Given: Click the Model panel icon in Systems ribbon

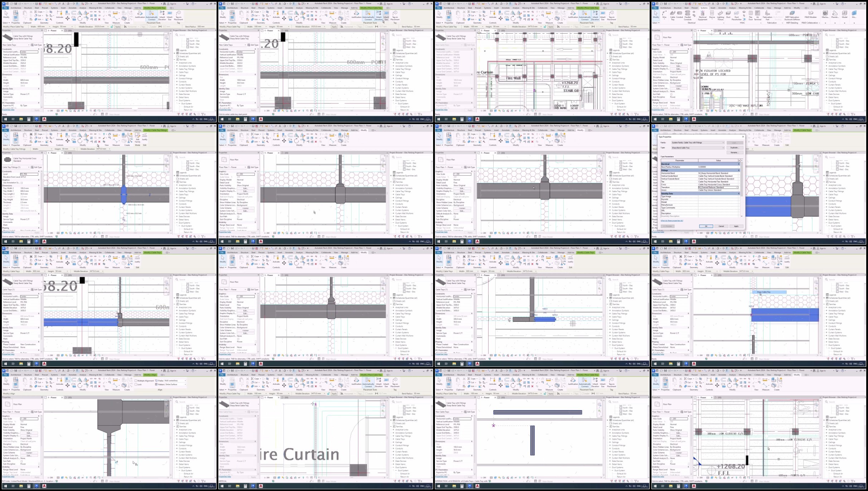Looking at the screenshot, I should click(844, 14).
